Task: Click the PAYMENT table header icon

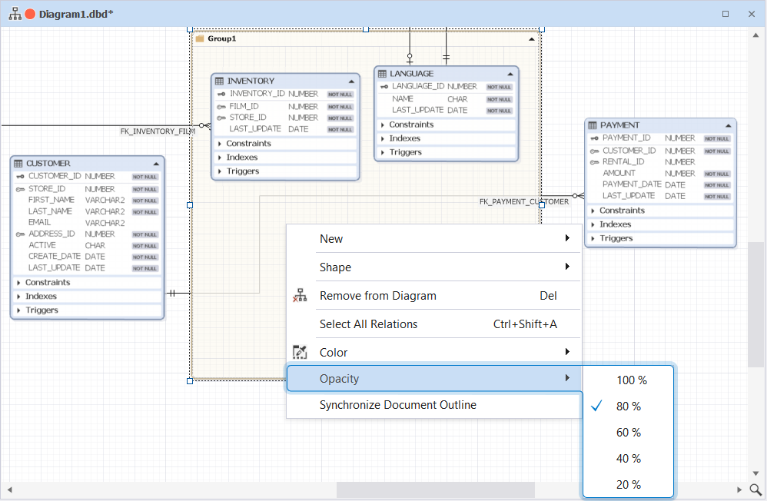Action: (593, 125)
